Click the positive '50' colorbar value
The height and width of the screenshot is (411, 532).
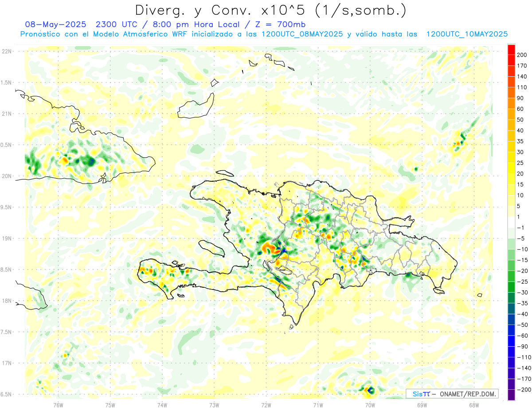pyautogui.click(x=520, y=120)
